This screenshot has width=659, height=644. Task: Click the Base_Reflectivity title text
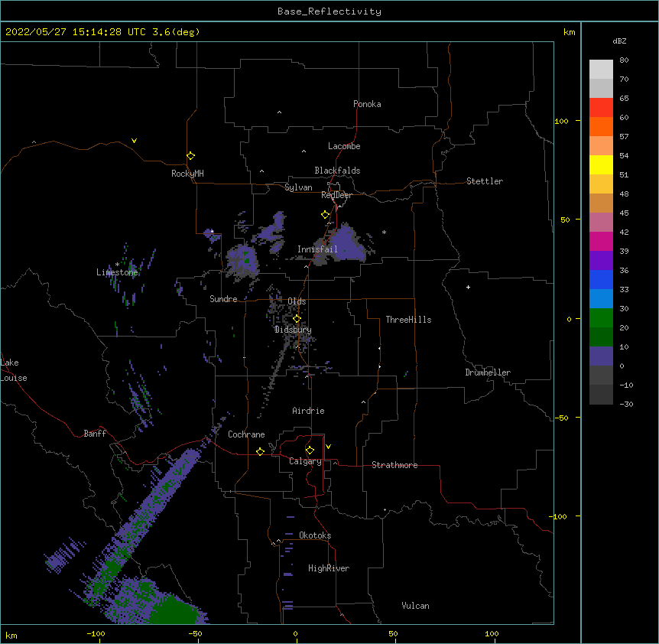(329, 11)
